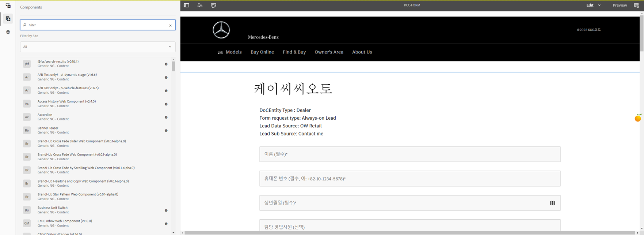Show info for Banner Teaser component
644x235 pixels.
[x=166, y=131]
